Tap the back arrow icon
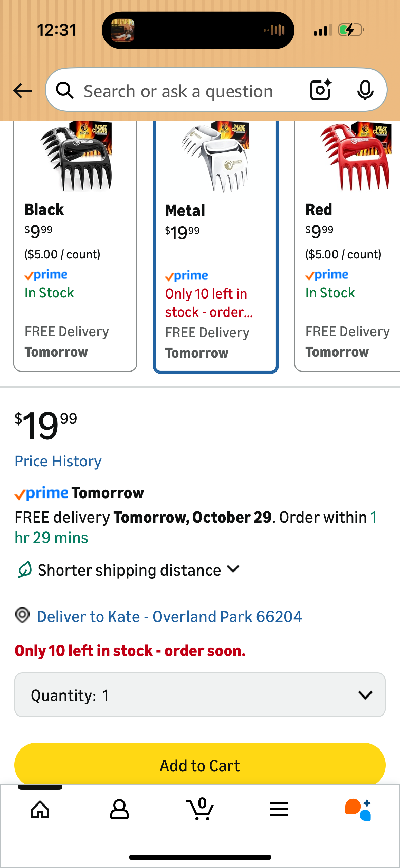 click(x=22, y=91)
